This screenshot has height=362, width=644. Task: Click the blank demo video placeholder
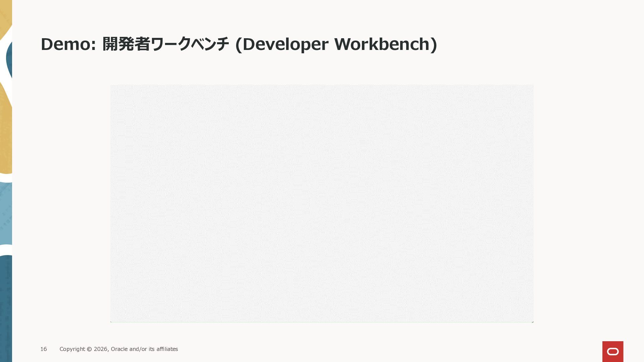(x=322, y=203)
